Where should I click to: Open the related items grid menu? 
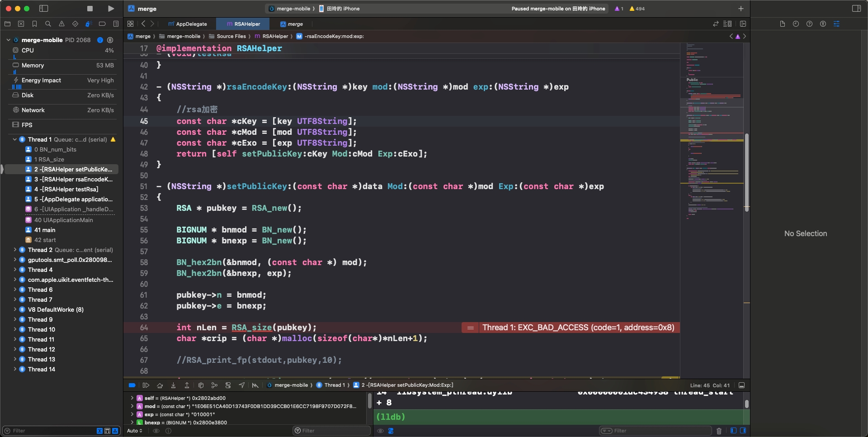(131, 24)
